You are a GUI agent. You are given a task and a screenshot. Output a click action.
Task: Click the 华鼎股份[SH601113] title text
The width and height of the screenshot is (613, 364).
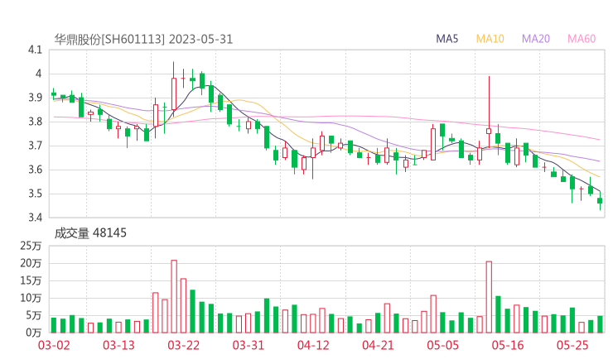point(109,39)
